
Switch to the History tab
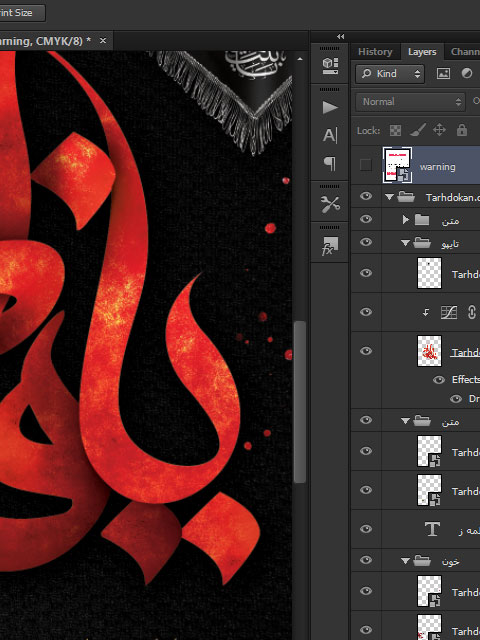click(375, 52)
